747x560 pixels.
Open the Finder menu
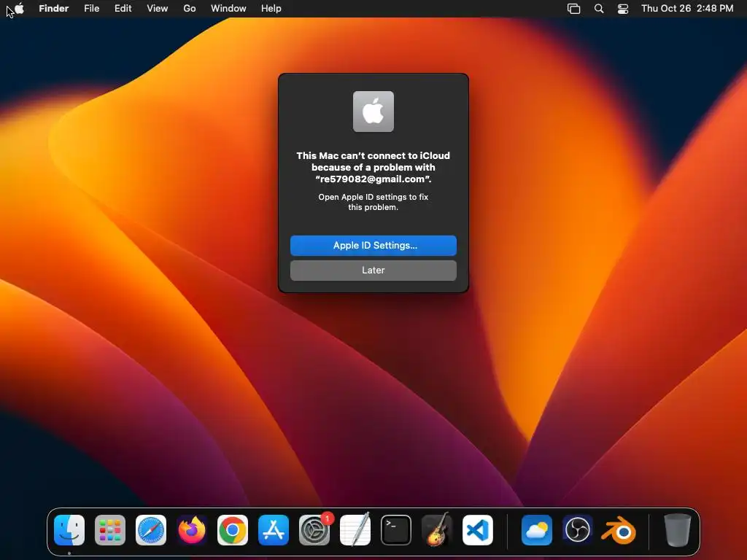pos(54,9)
